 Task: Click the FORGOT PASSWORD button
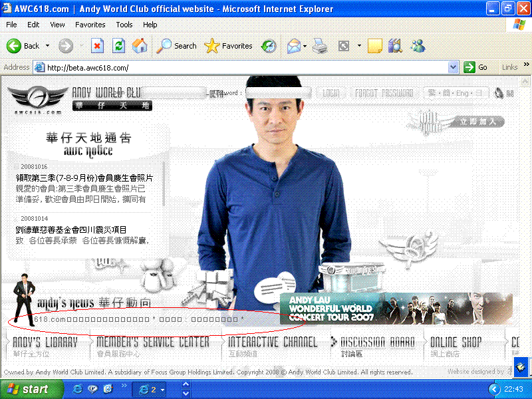384,93
